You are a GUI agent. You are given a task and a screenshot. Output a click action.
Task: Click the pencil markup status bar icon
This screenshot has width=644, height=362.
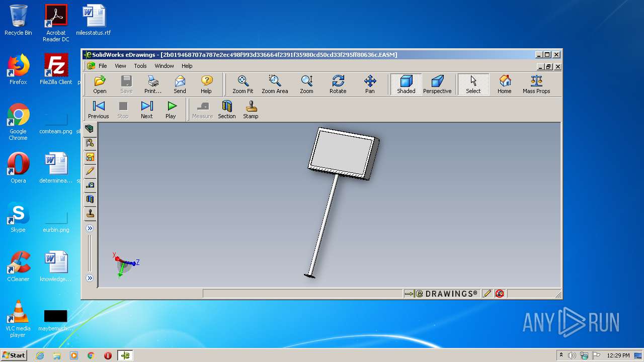[x=487, y=294]
